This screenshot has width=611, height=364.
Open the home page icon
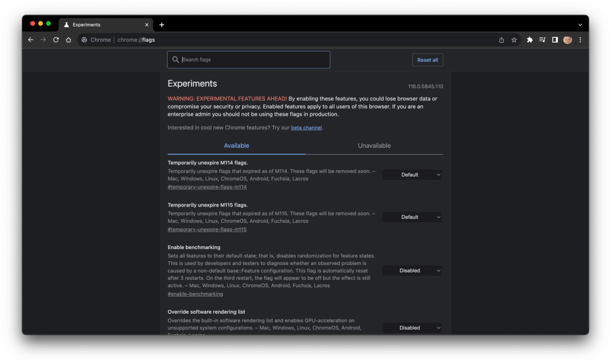coord(68,40)
